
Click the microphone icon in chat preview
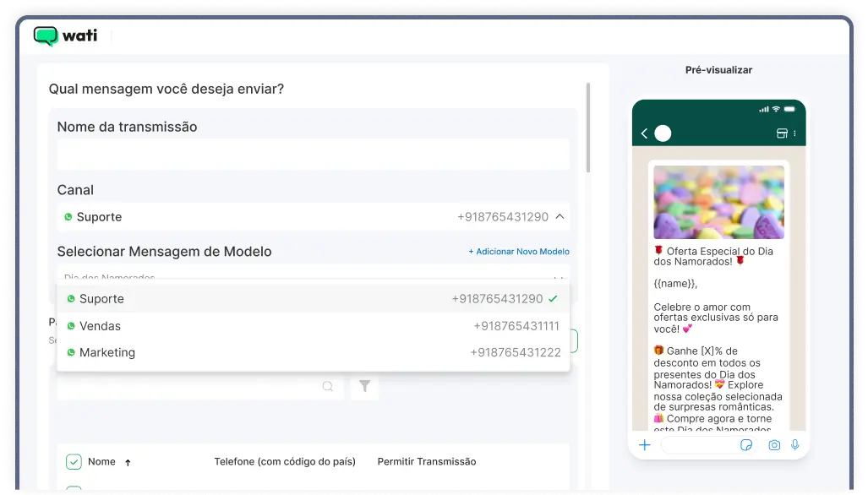tap(794, 445)
